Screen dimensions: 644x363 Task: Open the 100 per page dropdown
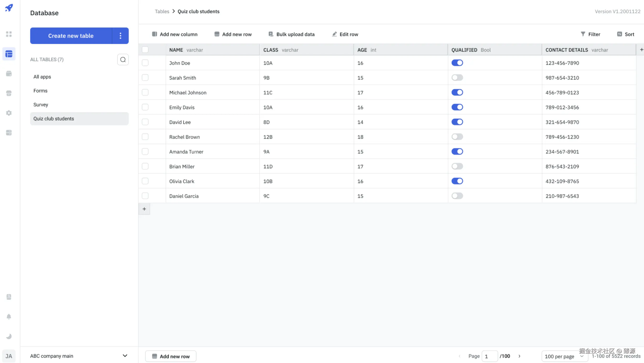point(564,356)
